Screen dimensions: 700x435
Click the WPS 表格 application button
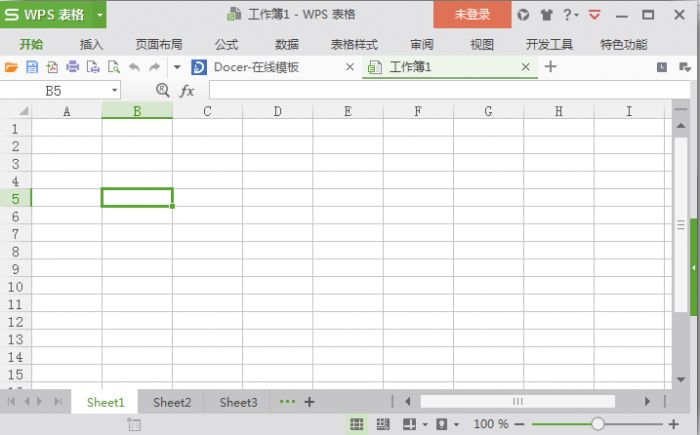(47, 14)
